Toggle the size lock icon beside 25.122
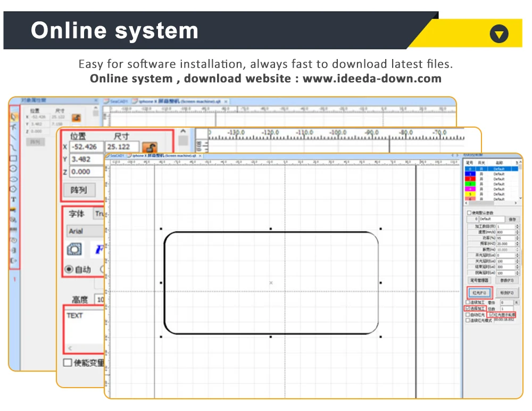The height and width of the screenshot is (411, 532). (x=149, y=147)
